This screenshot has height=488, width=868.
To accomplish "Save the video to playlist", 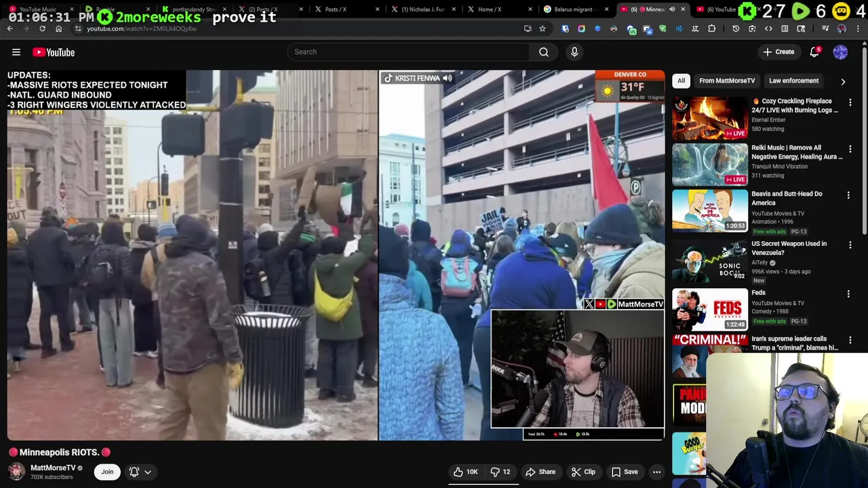I will click(625, 472).
